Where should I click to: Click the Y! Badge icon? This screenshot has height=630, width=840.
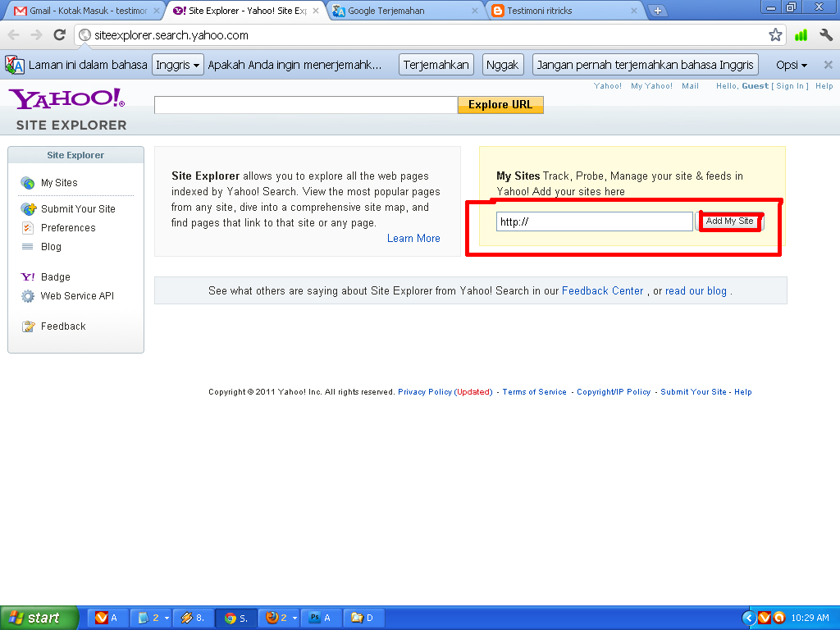27,277
